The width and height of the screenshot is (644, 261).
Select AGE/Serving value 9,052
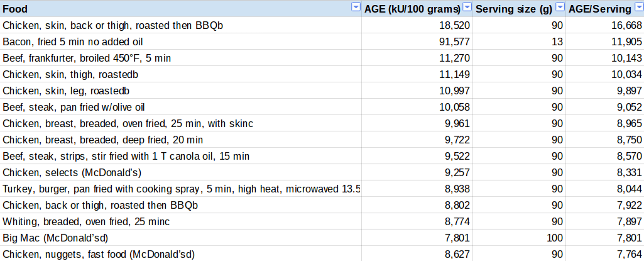604,108
